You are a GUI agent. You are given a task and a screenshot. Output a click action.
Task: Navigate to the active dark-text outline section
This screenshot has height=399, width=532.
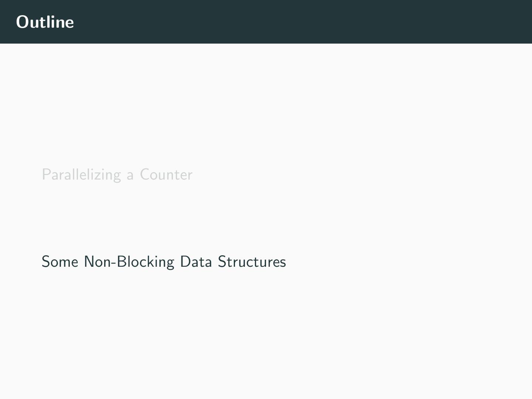pos(164,262)
